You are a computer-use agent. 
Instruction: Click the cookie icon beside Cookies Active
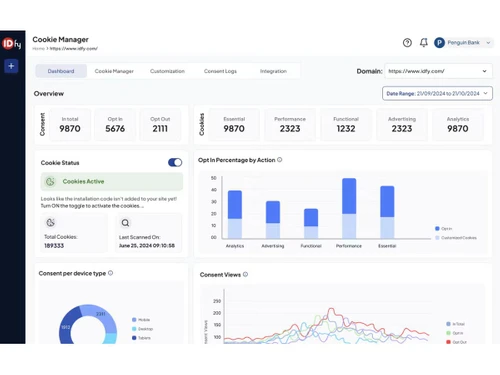click(x=50, y=181)
